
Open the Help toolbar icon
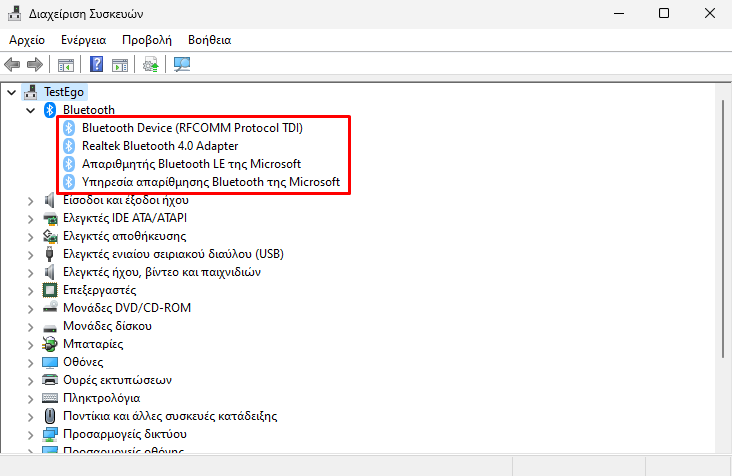97,64
